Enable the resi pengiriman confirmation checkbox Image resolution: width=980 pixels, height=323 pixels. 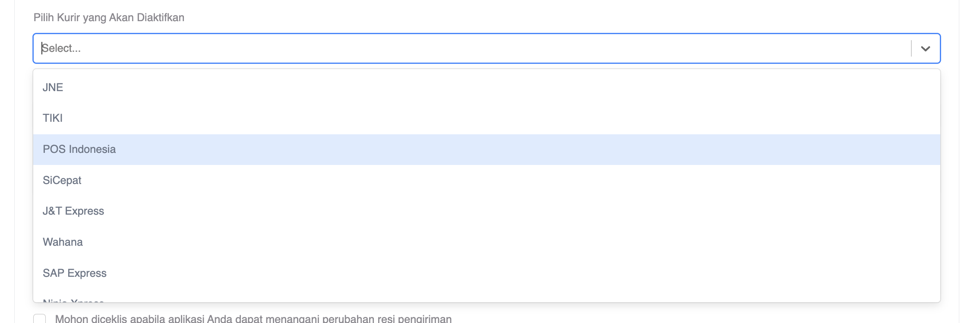click(40, 319)
